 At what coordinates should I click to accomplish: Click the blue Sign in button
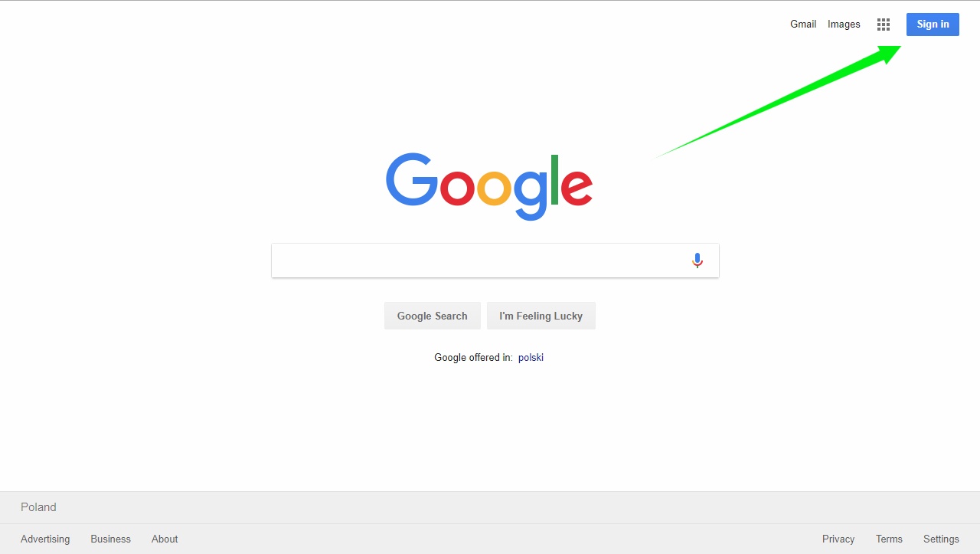933,25
